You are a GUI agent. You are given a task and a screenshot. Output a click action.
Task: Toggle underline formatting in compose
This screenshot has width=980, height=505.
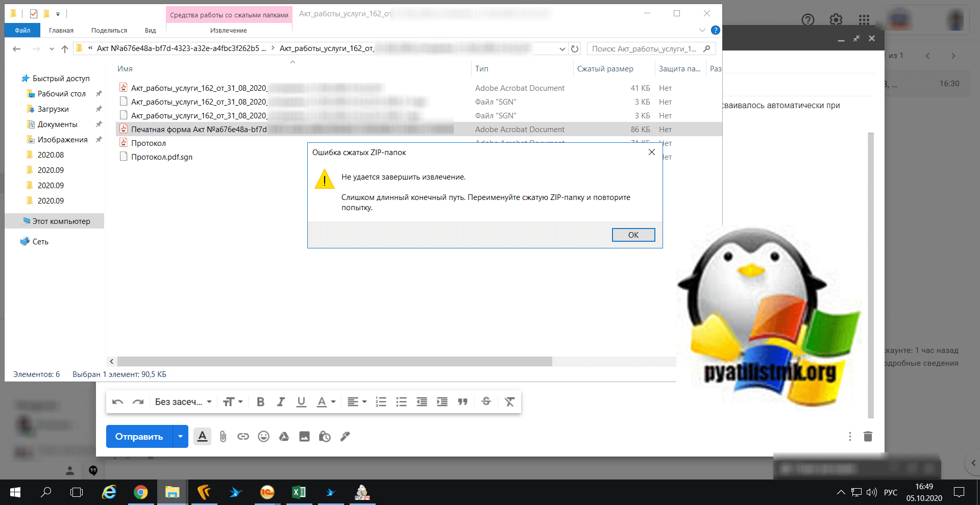tap(301, 402)
